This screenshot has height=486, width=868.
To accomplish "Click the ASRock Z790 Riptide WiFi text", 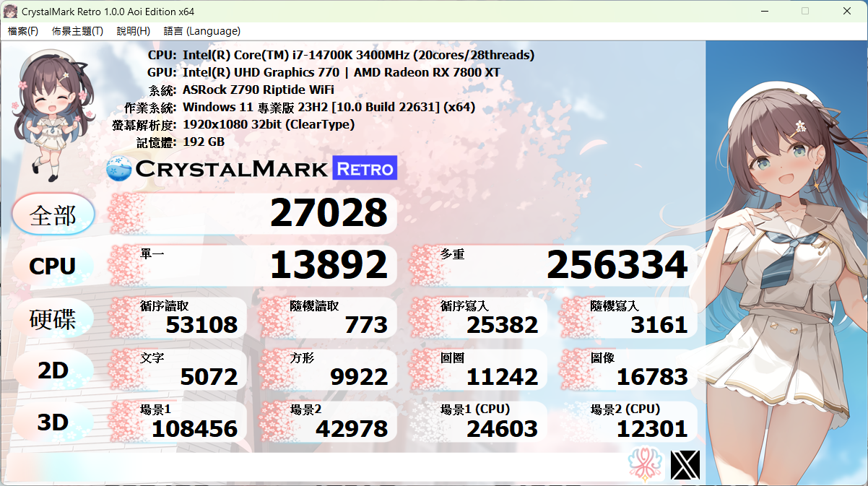I will click(x=258, y=90).
